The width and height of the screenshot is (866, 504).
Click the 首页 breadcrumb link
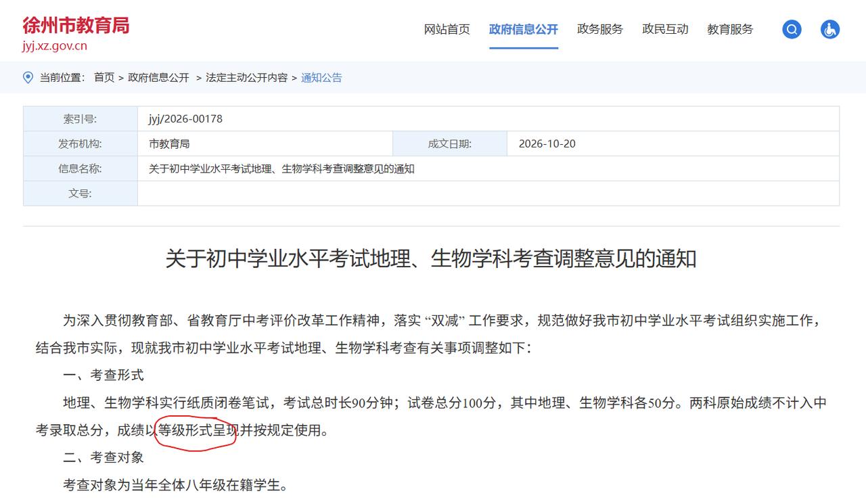tap(104, 78)
